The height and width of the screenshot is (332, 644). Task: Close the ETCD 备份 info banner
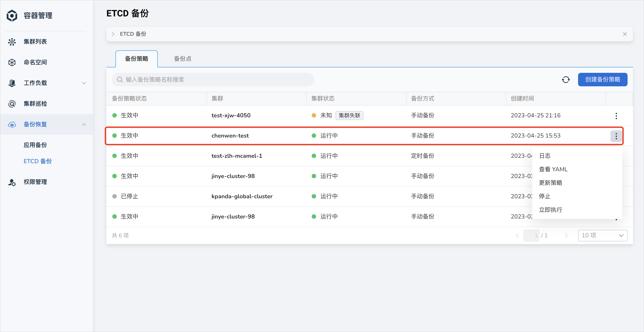point(624,34)
